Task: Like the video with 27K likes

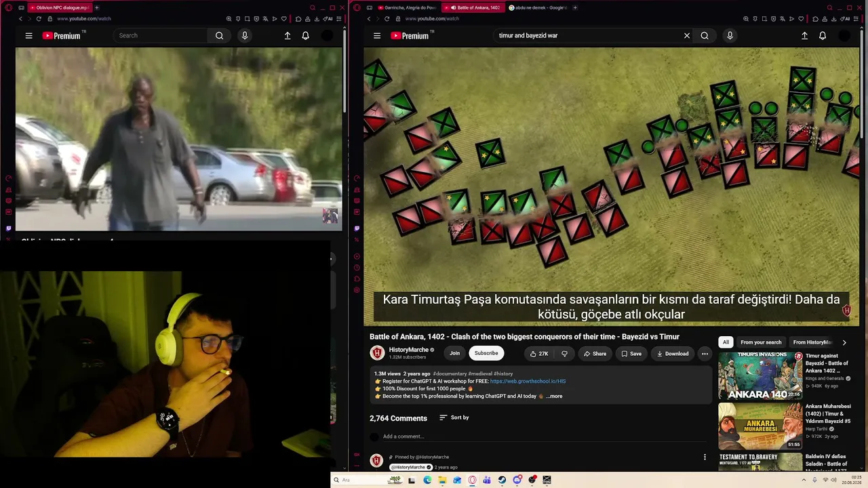Action: click(540, 354)
